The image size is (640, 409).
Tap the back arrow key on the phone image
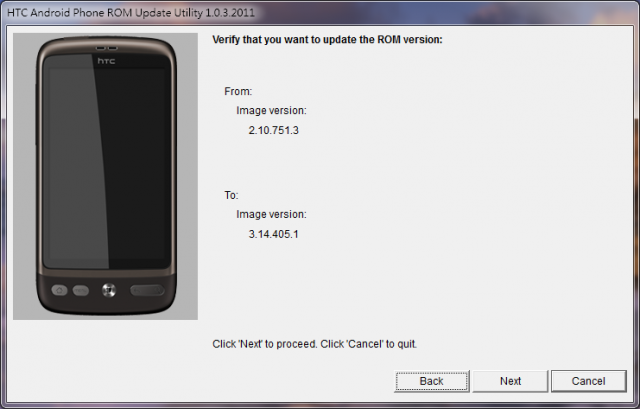138,290
